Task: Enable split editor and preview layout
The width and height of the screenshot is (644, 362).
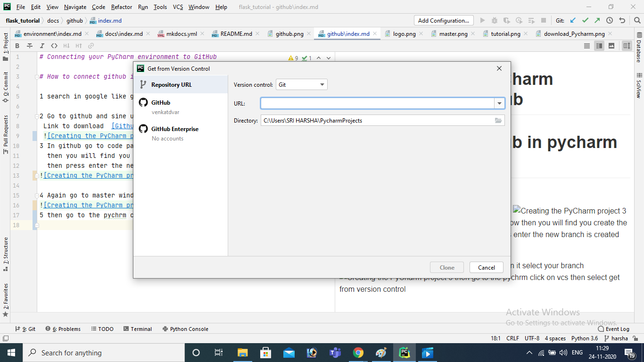Action: [x=598, y=46]
